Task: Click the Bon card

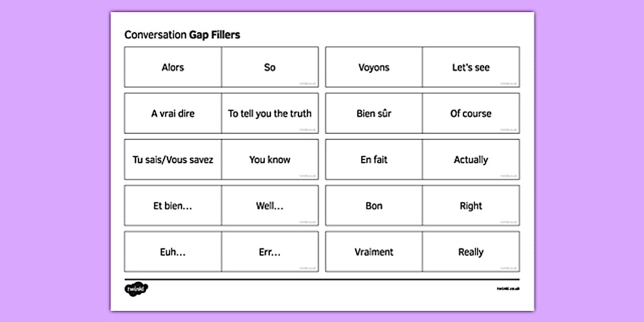Action: click(x=374, y=206)
